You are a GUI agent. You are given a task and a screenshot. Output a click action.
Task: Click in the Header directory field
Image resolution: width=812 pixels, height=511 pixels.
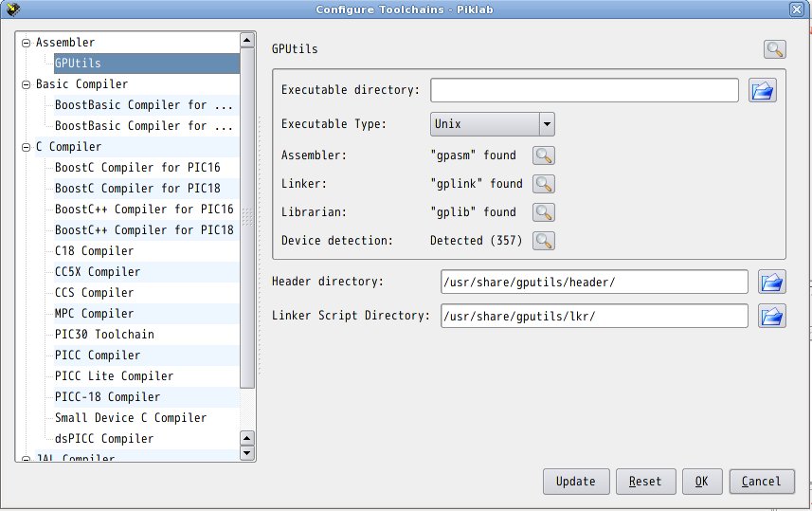(594, 282)
